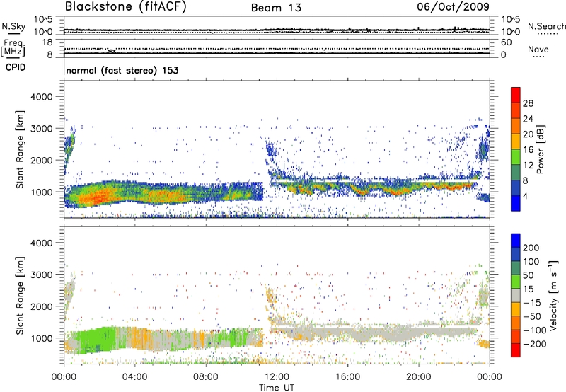Click the Beam 13 label
The width and height of the screenshot is (566, 392).
[x=276, y=8]
